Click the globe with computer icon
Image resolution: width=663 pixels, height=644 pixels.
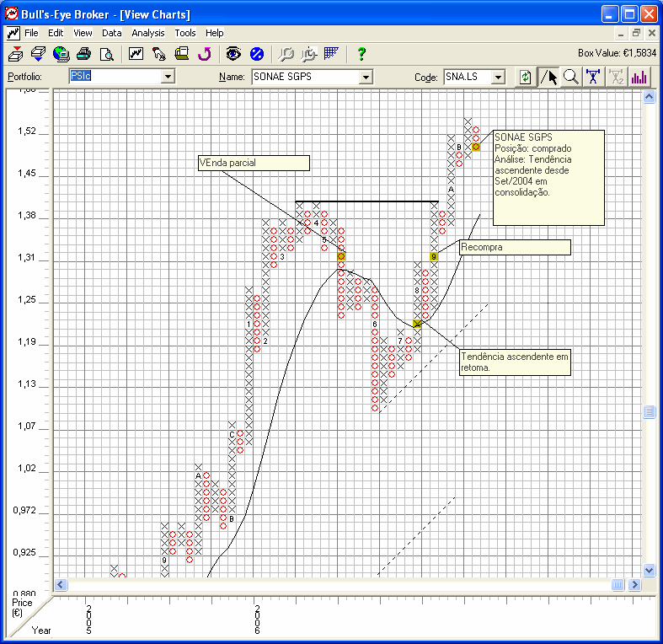click(x=61, y=54)
